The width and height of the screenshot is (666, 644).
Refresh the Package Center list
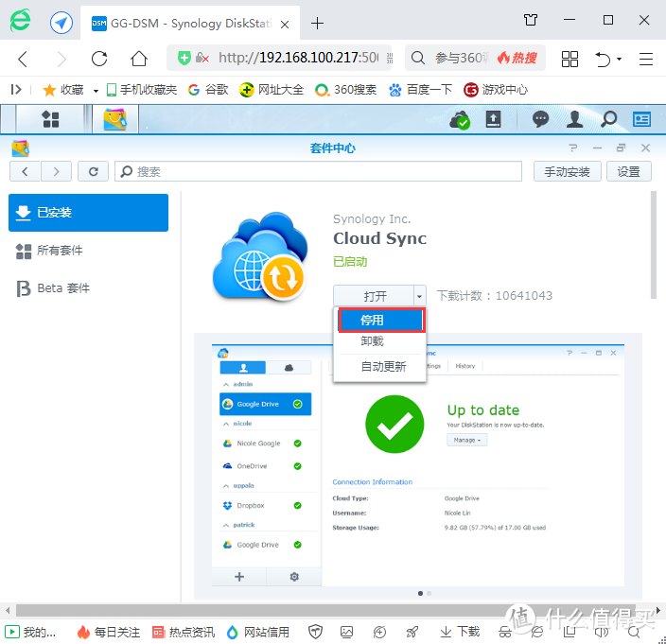[x=94, y=171]
